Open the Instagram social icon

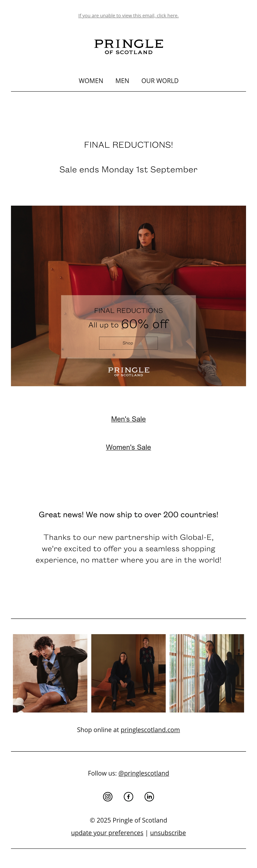pos(108,797)
